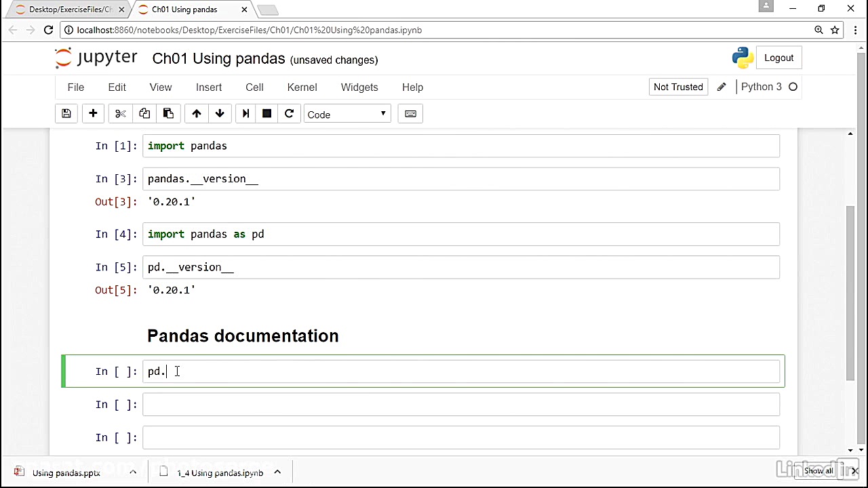Click the Out[5] '0.20.1' output
This screenshot has height=488, width=868.
pos(172,289)
